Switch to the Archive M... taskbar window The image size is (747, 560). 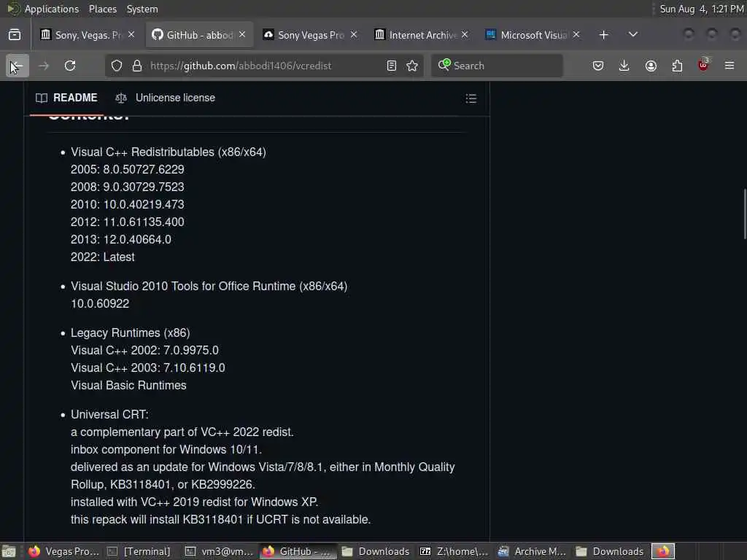click(532, 551)
